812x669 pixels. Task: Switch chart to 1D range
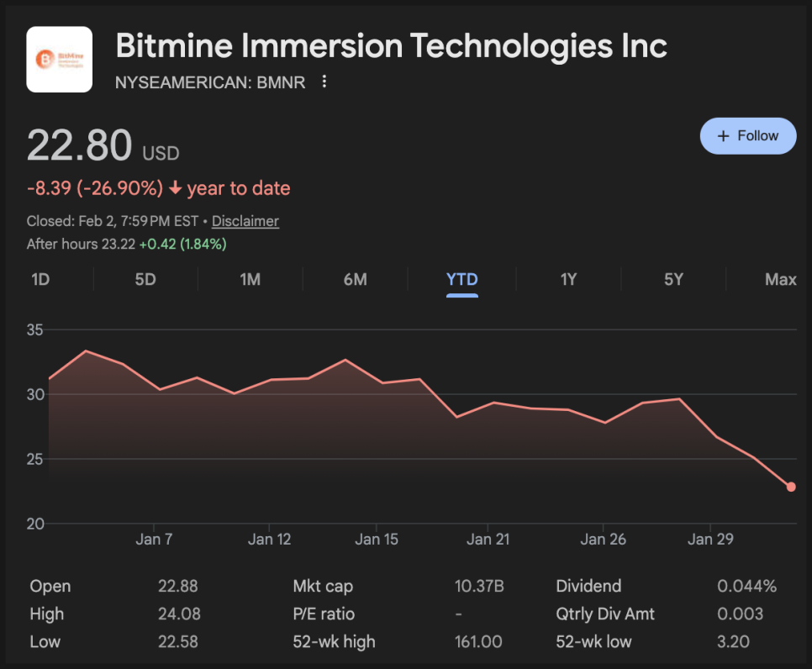pos(40,279)
